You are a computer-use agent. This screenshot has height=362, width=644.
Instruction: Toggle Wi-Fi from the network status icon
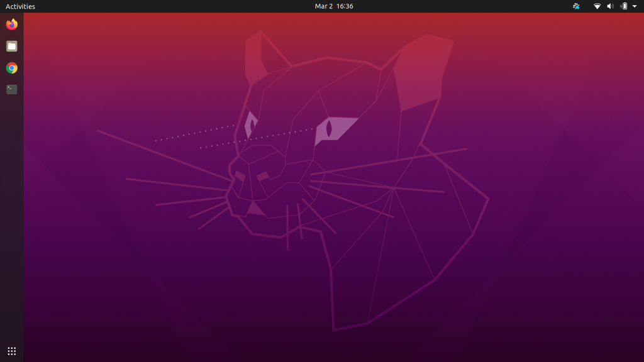(596, 6)
